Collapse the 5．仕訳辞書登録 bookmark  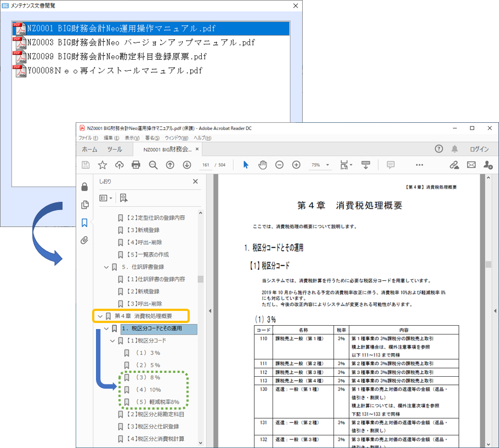(106, 267)
